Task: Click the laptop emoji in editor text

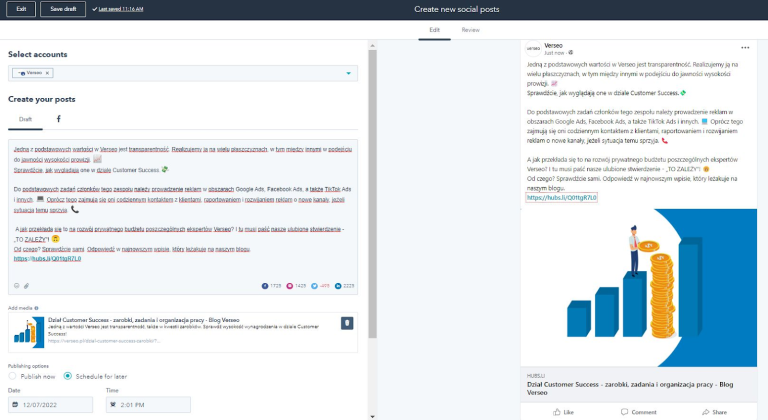Action: tap(40, 199)
